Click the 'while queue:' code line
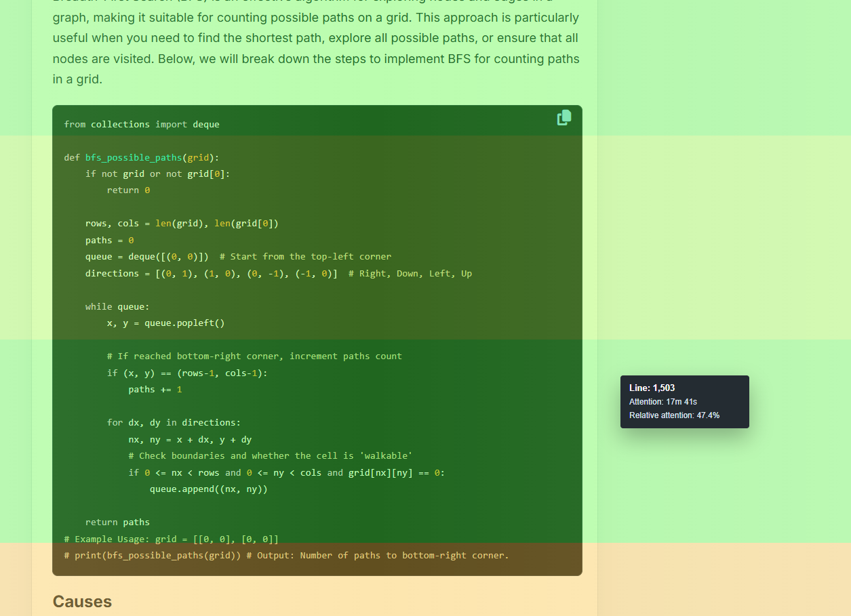 (x=117, y=306)
